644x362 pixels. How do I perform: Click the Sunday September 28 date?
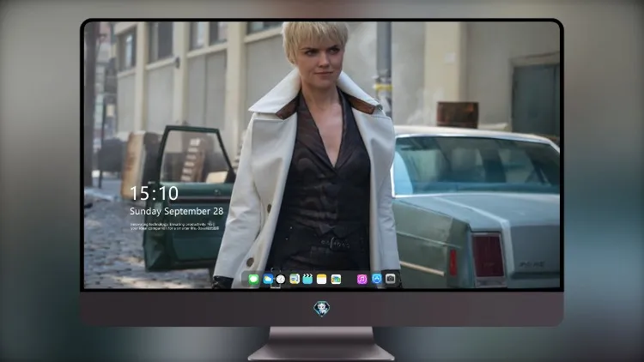(177, 211)
